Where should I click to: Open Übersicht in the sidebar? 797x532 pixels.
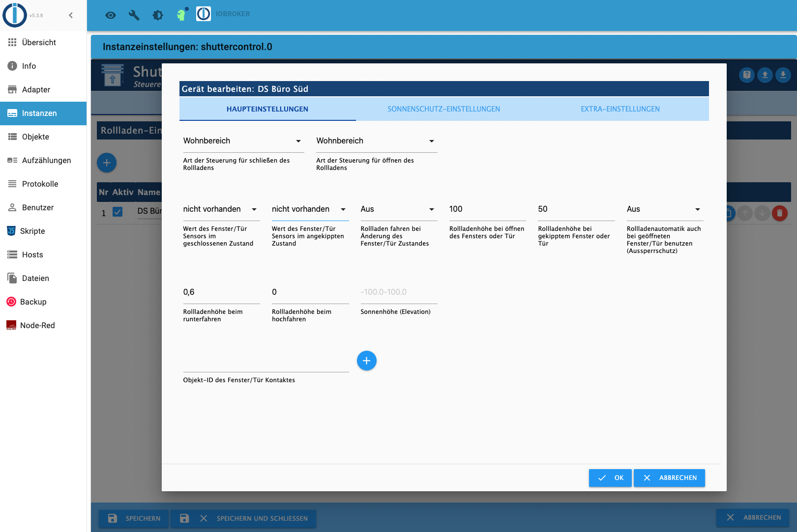pos(43,43)
